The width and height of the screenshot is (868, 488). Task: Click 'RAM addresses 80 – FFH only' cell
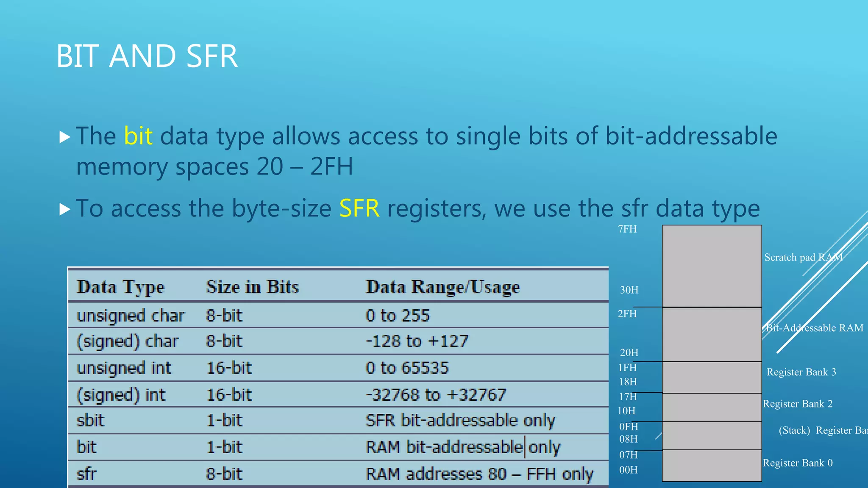[479, 474]
